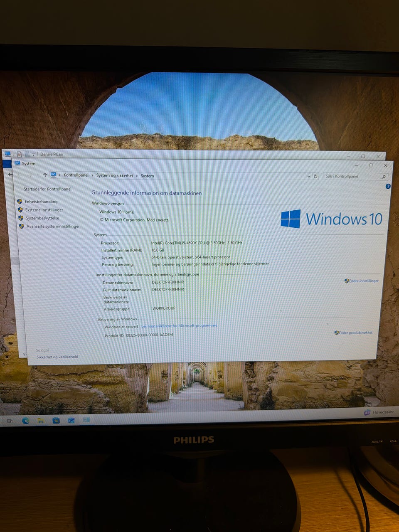Expand the chevron after Kontrollpanel in breadcrumb
The width and height of the screenshot is (399, 532).
click(92, 175)
